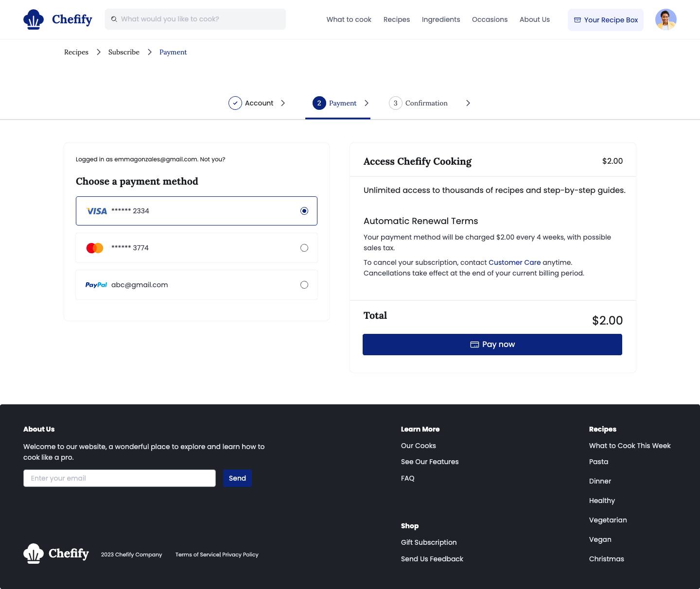Screen dimensions: 700x589
Task: Go to the Occasions menu item
Action: [490, 19]
